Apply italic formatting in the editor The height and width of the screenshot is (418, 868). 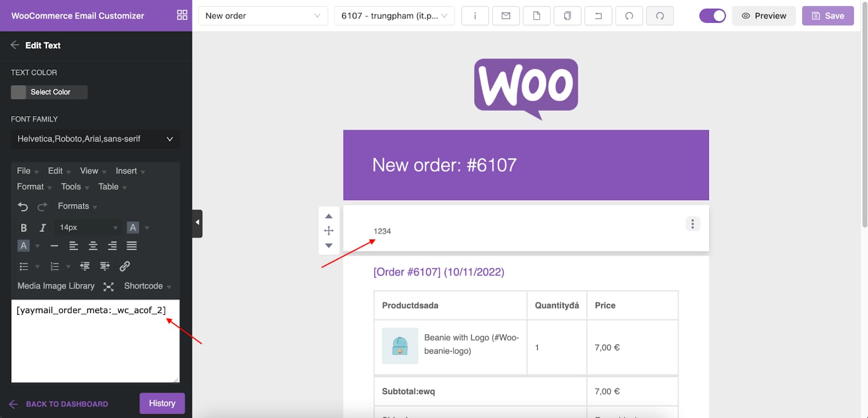coord(42,227)
